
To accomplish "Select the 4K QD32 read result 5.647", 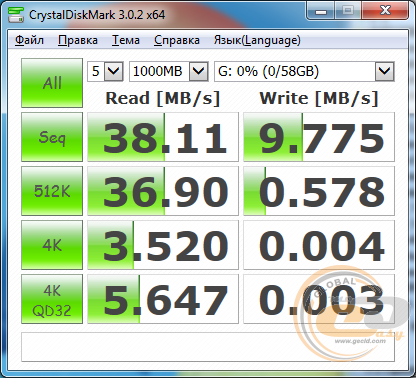I will 163,299.
